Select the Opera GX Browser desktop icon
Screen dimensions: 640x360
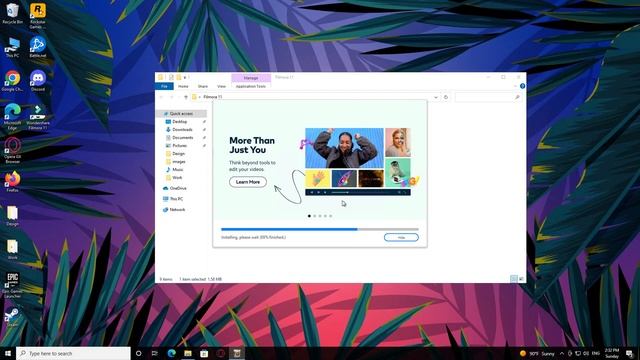[12, 150]
